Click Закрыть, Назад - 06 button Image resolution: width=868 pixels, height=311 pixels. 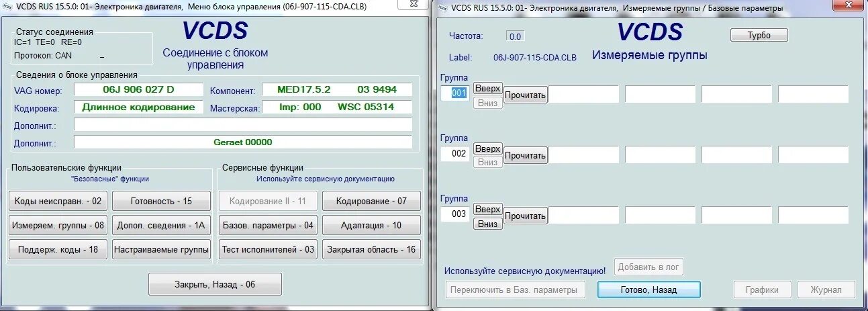point(215,284)
